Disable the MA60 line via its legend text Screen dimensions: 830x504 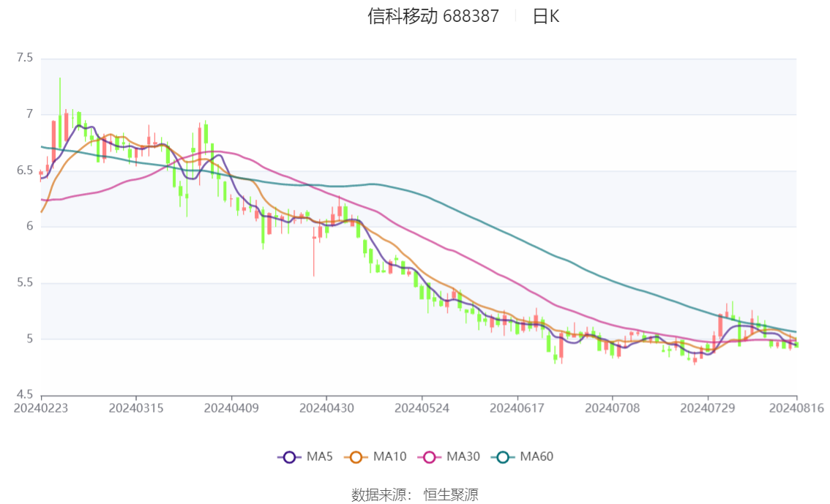coord(536,456)
